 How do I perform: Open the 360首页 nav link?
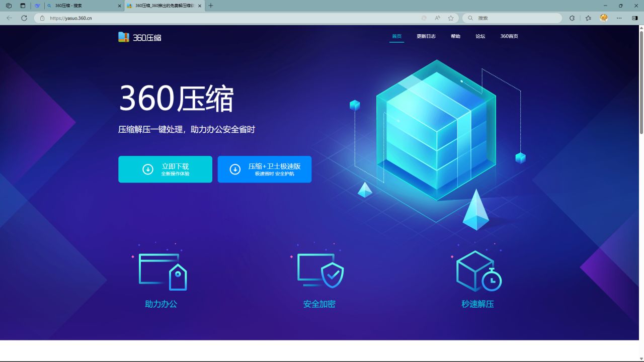pos(509,36)
